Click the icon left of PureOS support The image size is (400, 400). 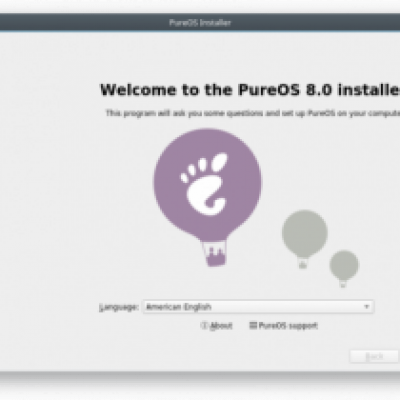253,325
